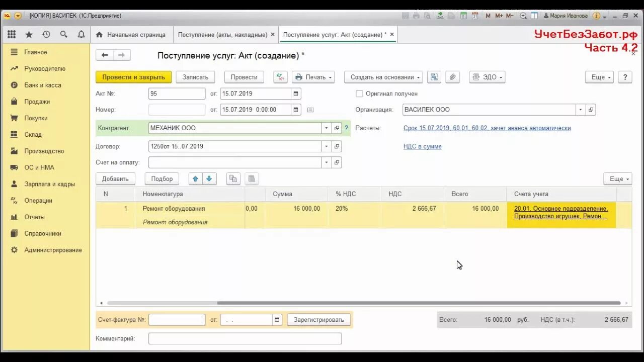
Task: Click the Счет-фактура № input field
Action: point(177,320)
